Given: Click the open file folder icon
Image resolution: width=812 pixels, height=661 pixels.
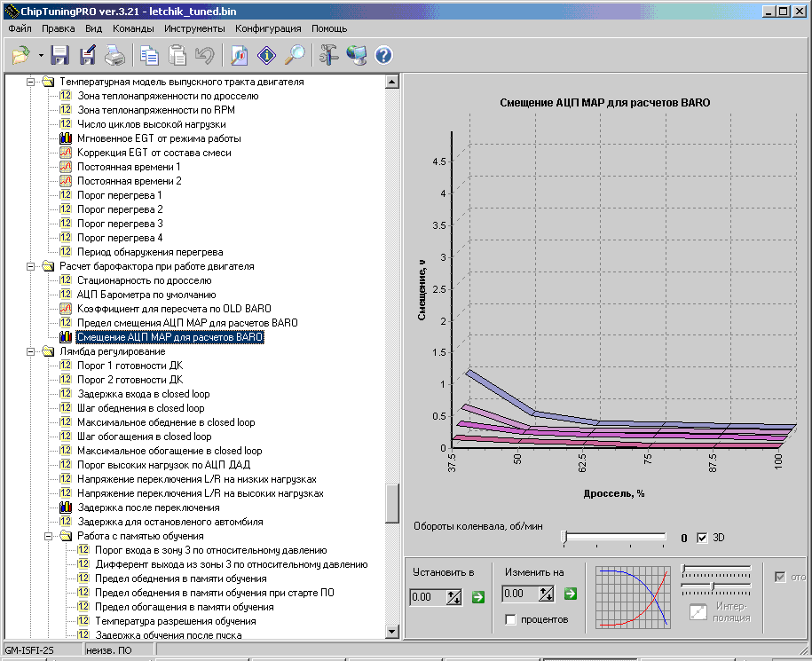Looking at the screenshot, I should (x=20, y=56).
